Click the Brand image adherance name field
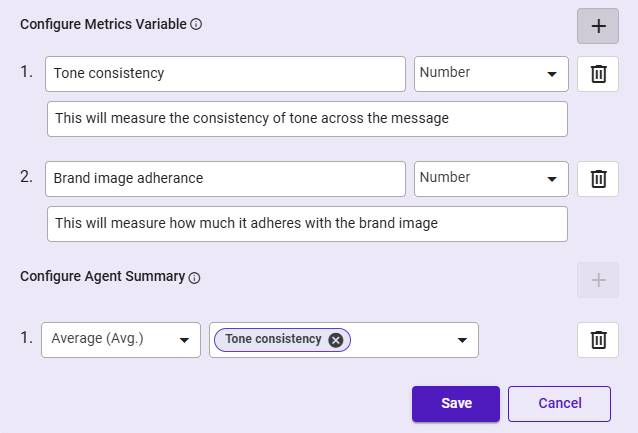The width and height of the screenshot is (638, 433). coord(225,179)
